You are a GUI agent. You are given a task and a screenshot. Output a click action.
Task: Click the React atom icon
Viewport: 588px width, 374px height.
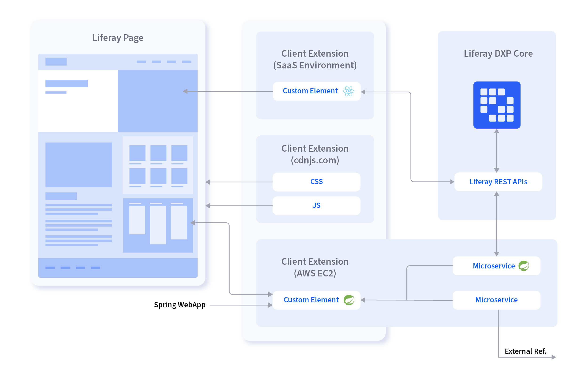(x=349, y=91)
